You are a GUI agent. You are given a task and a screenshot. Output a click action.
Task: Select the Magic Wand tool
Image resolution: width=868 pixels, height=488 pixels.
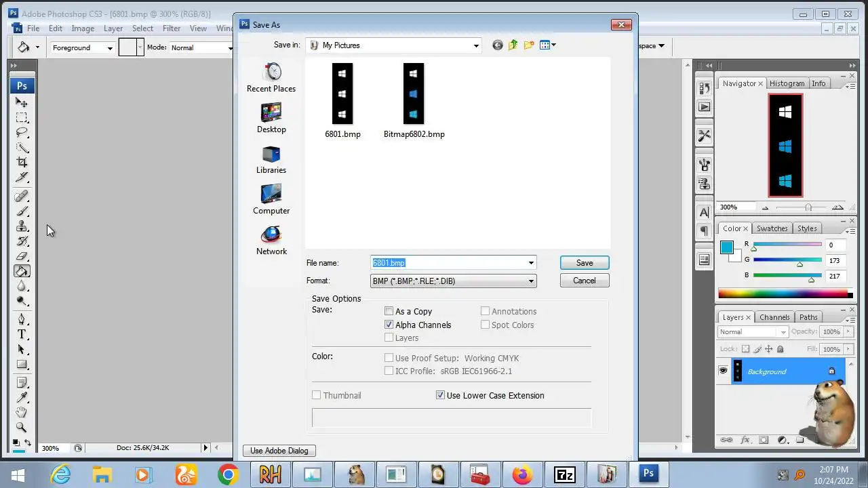point(22,147)
